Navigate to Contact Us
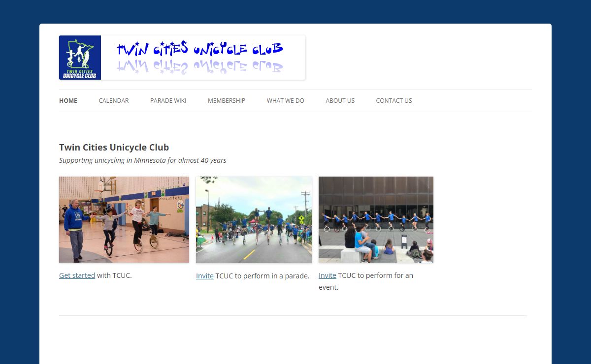The height and width of the screenshot is (364, 591). (x=394, y=101)
